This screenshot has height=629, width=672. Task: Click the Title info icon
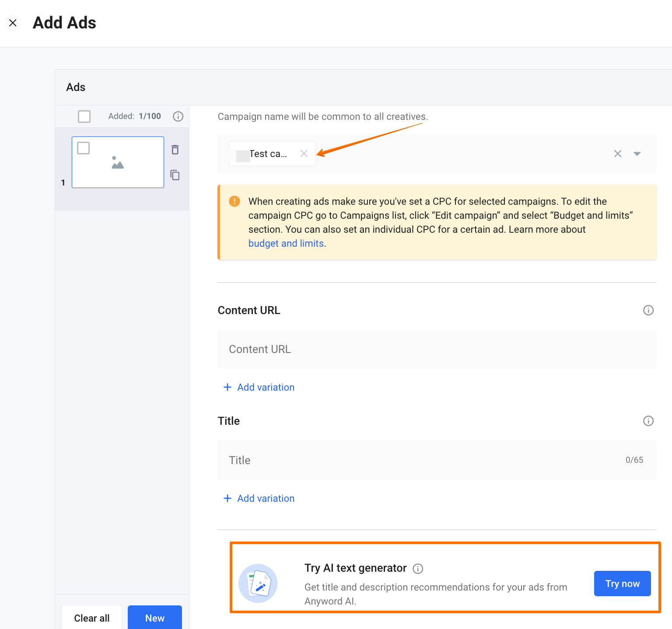[x=648, y=421]
